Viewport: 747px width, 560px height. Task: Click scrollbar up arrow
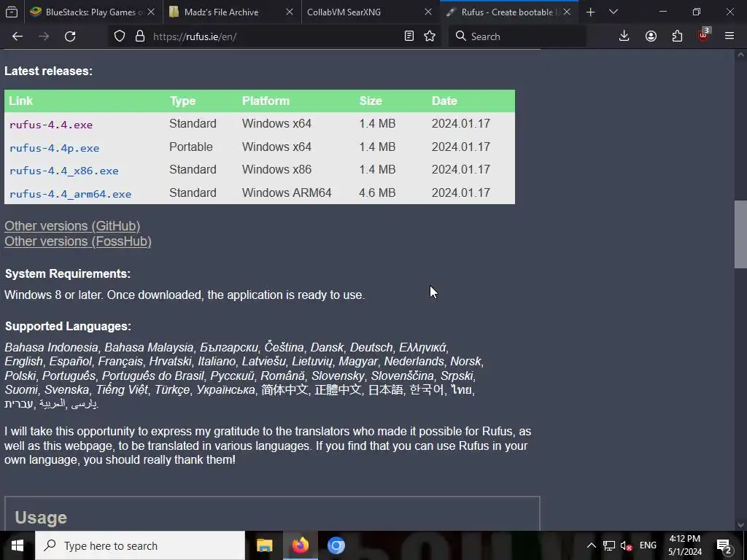pos(740,55)
